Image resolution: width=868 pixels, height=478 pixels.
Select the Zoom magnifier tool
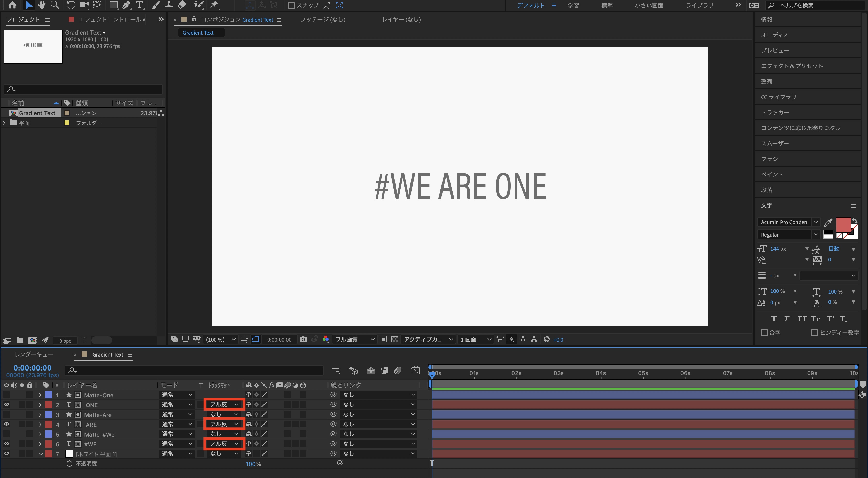tap(55, 5)
